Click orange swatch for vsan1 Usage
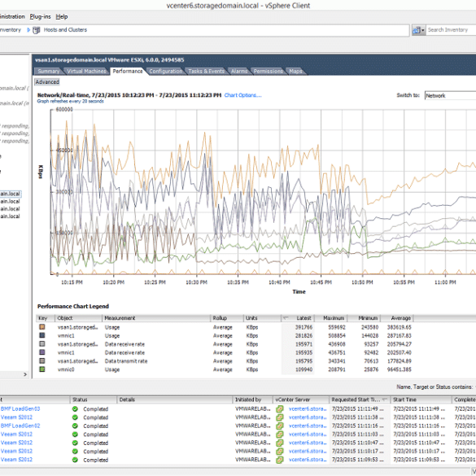The height and width of the screenshot is (476, 476). tap(42, 327)
